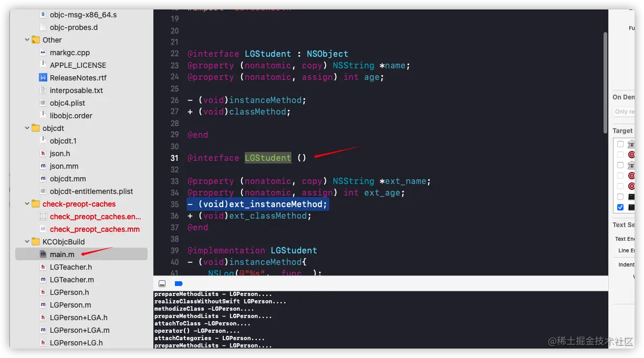
Task: Click the ReleaseNotes.rtf document icon
Action: coord(43,78)
